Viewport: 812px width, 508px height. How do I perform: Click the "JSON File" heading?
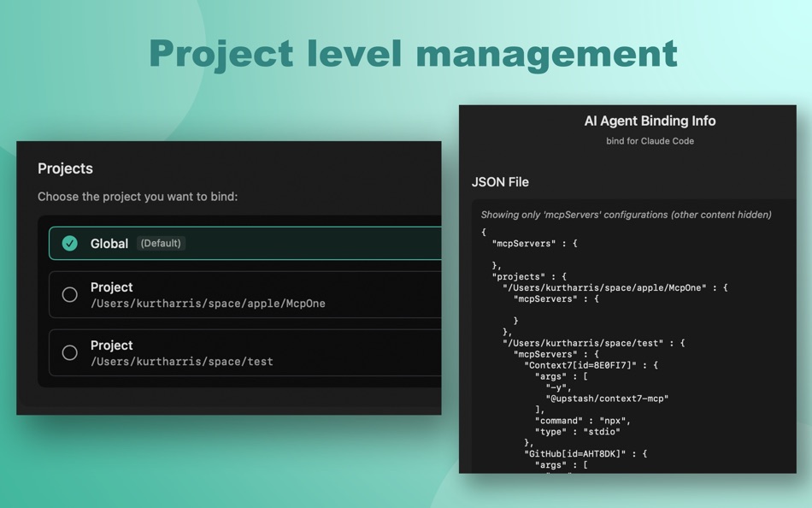[500, 182]
